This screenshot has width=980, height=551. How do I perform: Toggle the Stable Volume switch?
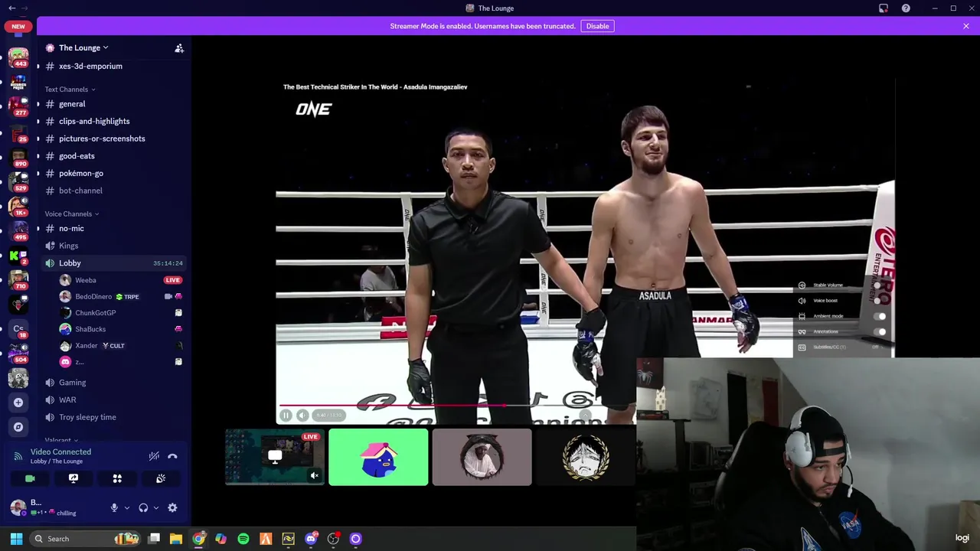tap(879, 285)
